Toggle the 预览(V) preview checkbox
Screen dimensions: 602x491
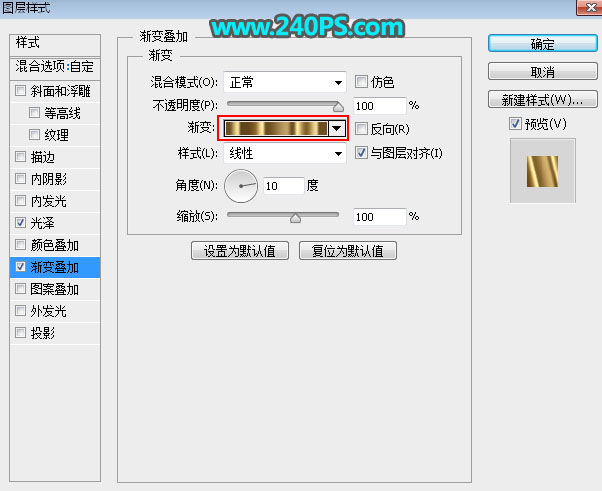click(515, 124)
